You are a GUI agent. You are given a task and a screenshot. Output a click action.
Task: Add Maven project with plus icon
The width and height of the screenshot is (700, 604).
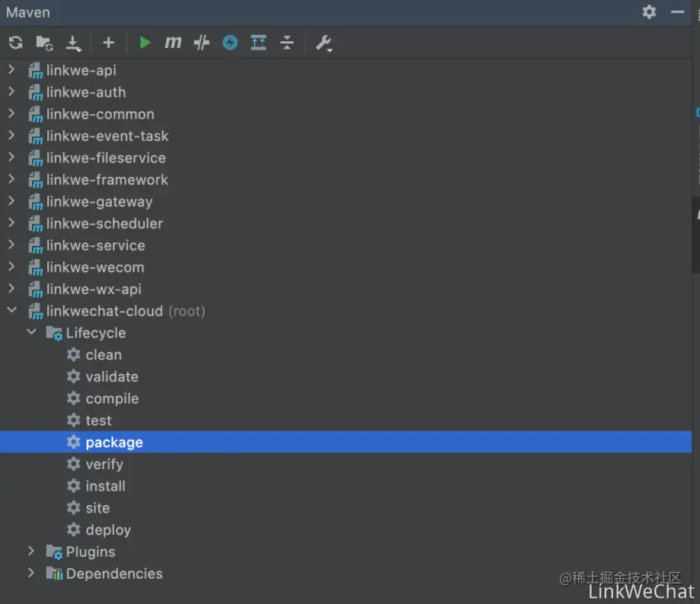coord(108,43)
